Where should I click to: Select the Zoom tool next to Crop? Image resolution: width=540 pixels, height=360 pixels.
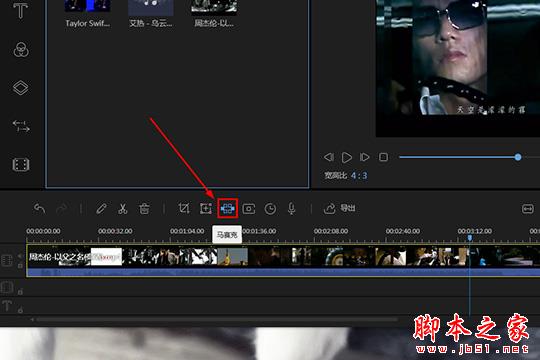(x=206, y=208)
